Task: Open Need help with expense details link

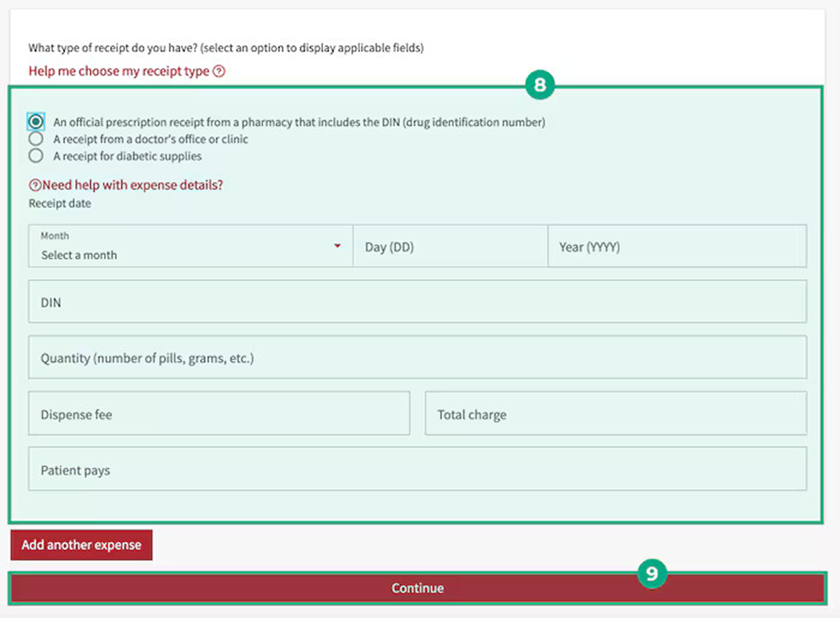Action: [133, 185]
